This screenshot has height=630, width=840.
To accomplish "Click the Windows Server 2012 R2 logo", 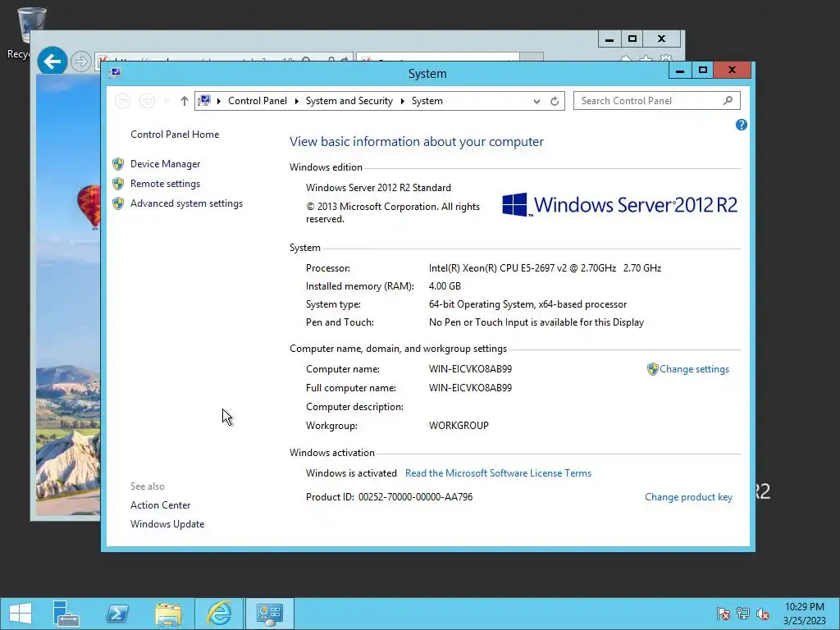I will (620, 204).
